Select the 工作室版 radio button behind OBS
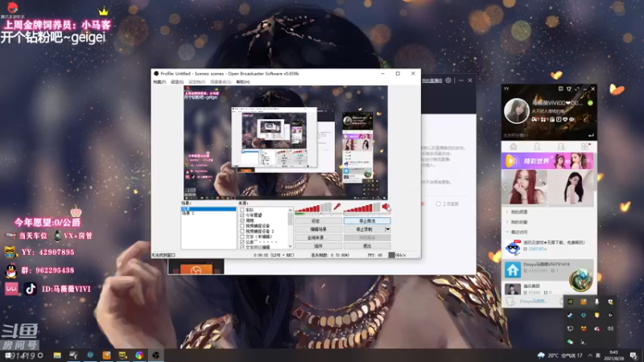Screen dimensions: 644x362 click(438, 204)
